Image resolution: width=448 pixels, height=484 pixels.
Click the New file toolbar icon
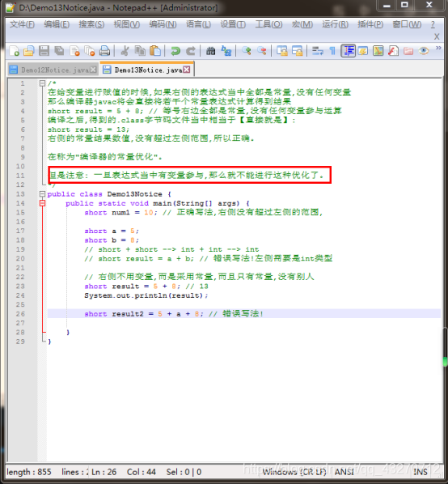click(x=15, y=51)
